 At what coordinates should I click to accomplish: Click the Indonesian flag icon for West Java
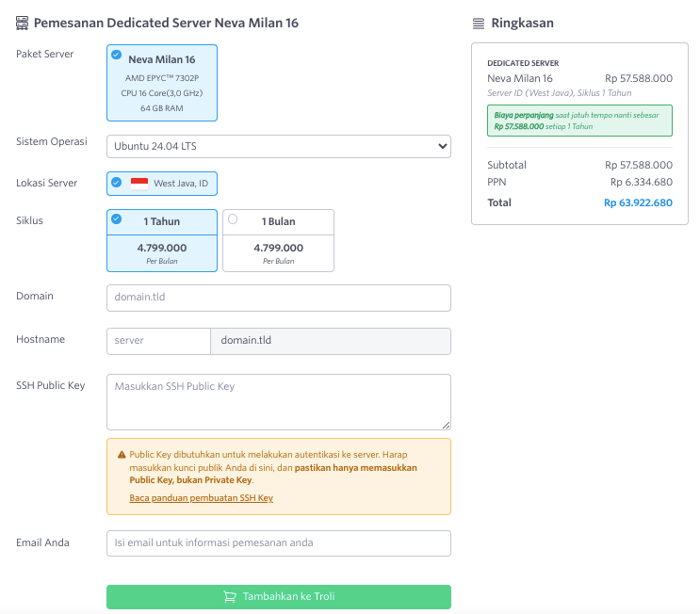(x=139, y=184)
